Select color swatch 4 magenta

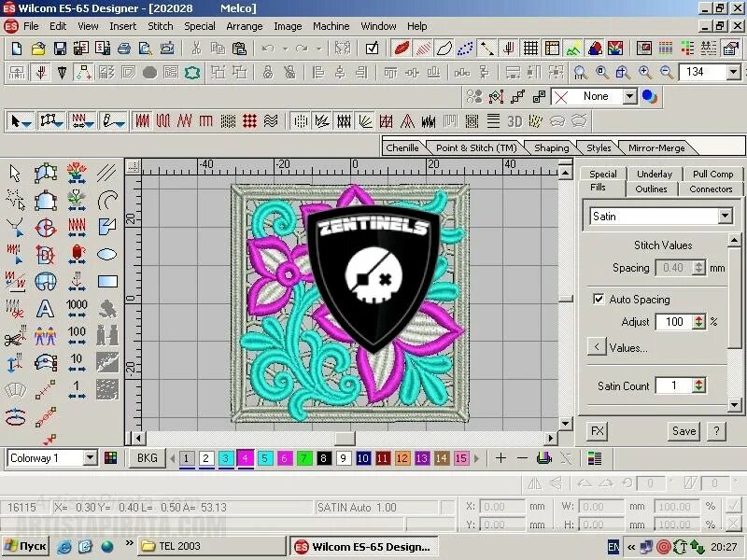246,458
